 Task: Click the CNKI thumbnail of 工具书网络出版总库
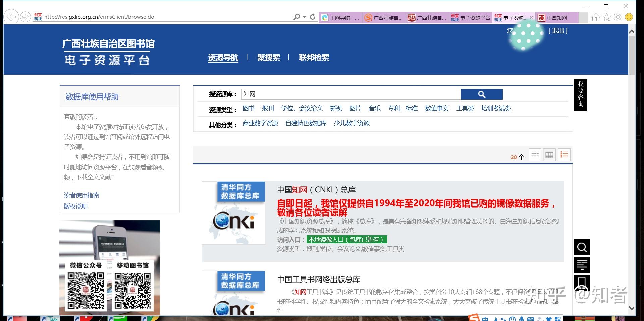(233, 293)
